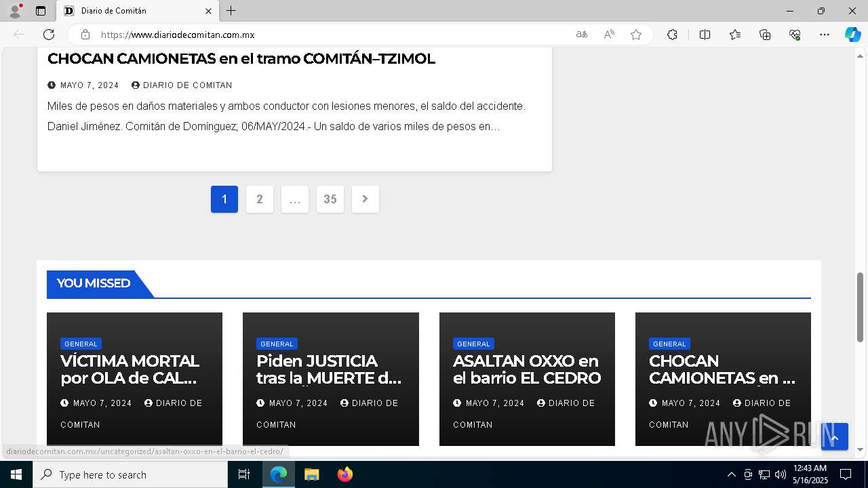Screen dimensions: 868x488
Task: Click scrollbar up arrow
Action: (x=861, y=56)
